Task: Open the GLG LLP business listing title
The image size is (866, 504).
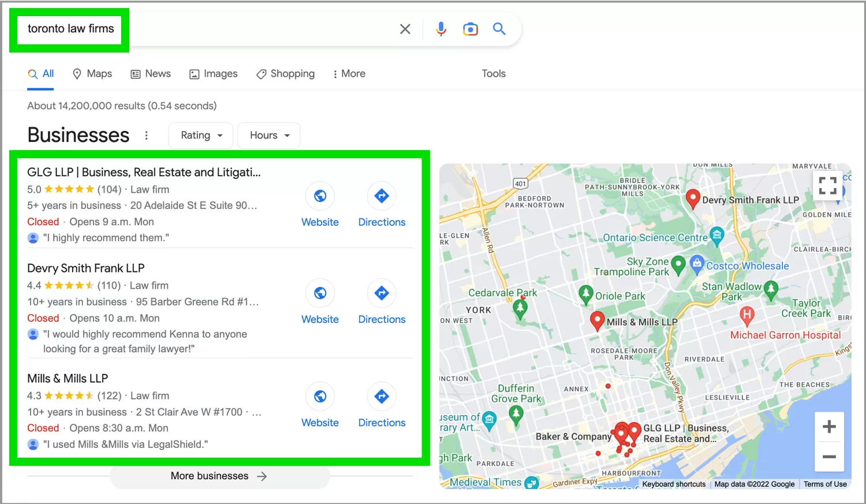Action: point(144,172)
